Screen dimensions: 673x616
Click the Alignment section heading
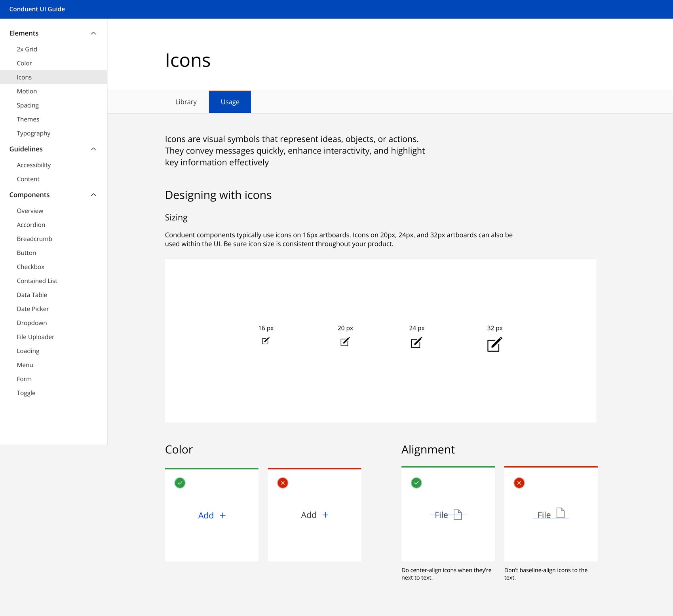tap(428, 449)
